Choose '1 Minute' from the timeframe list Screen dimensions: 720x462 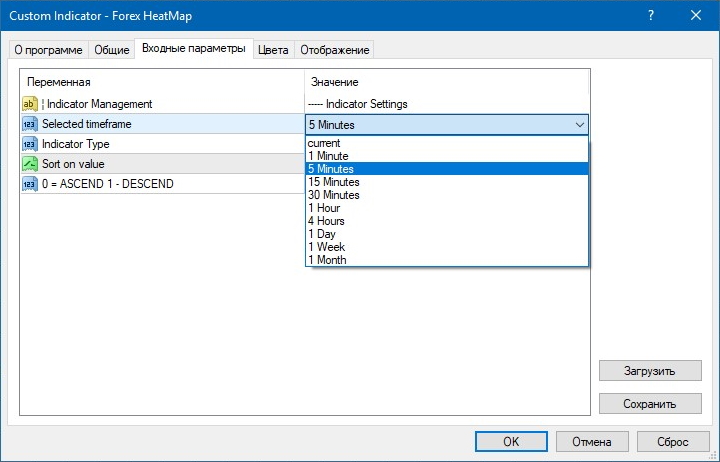coord(328,156)
